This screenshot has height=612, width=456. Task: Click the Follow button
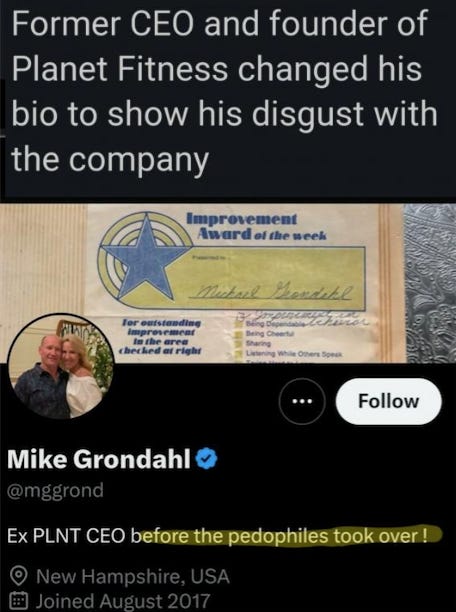click(388, 401)
